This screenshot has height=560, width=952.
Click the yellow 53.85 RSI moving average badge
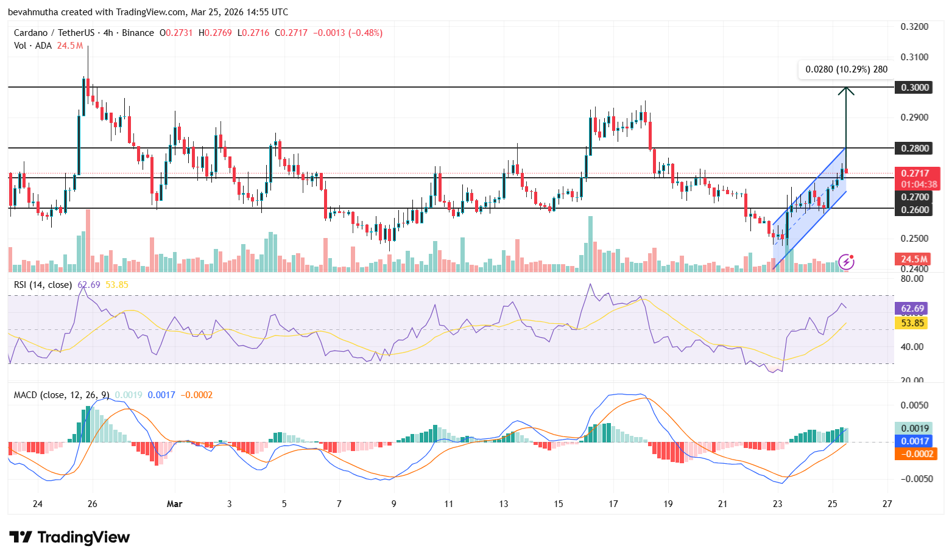pos(911,323)
